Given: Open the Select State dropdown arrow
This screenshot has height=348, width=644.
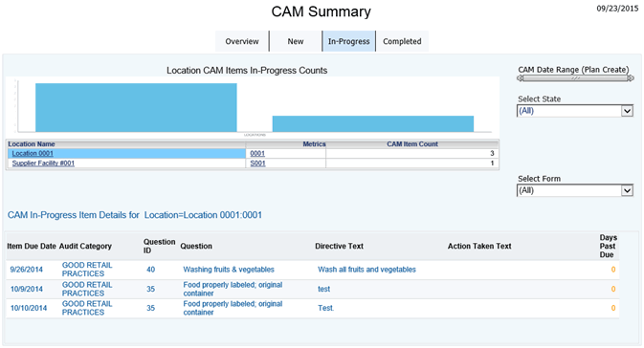Looking at the screenshot, I should [x=627, y=111].
